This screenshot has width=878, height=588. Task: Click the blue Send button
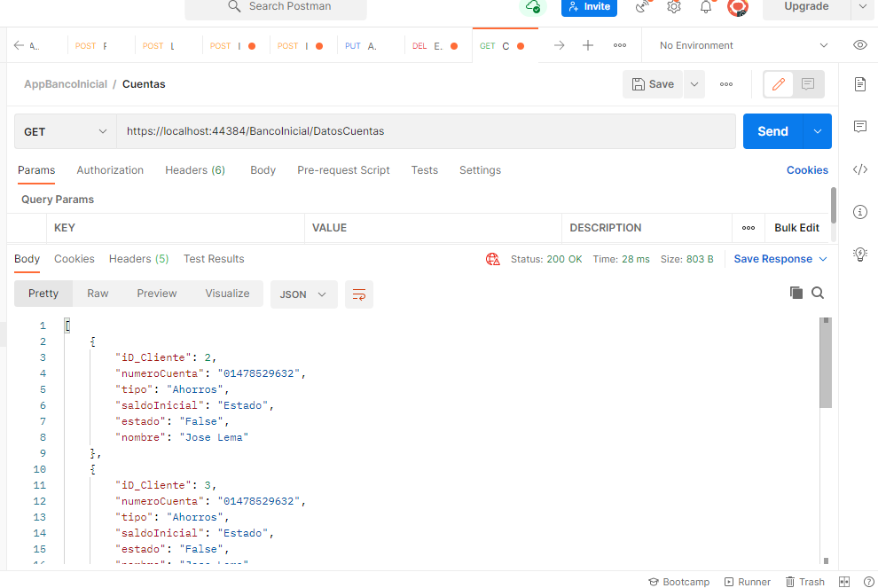772,131
